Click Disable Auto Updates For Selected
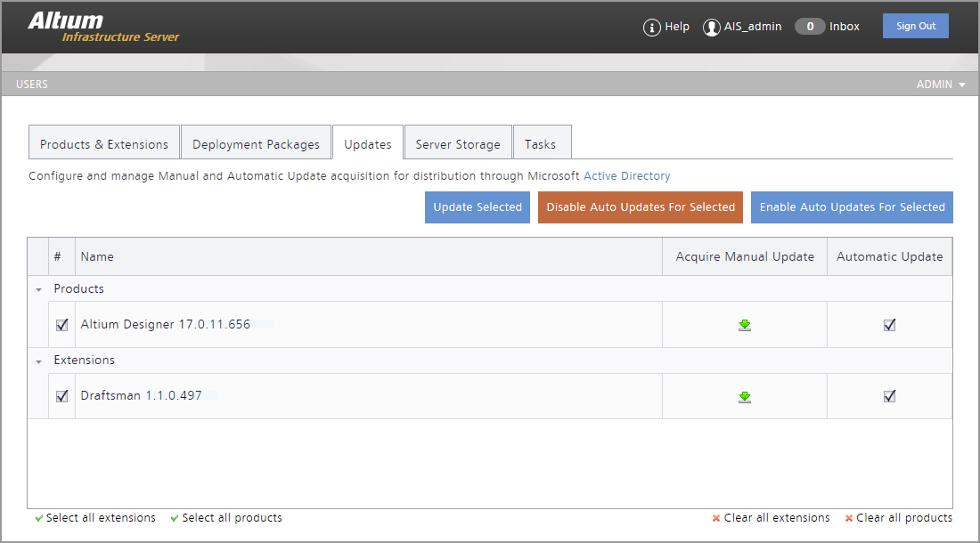Image resolution: width=980 pixels, height=543 pixels. click(641, 207)
